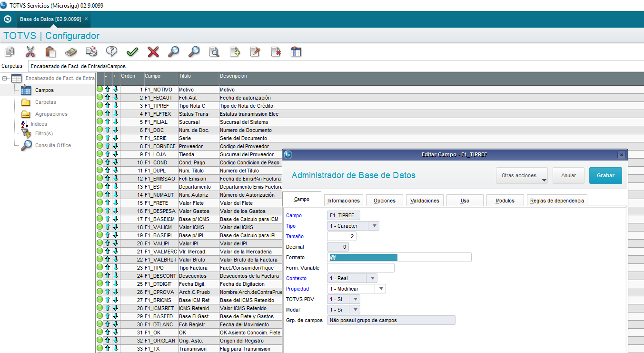Click the clipboard Paste icon
Screen dimensions: 644x353
[x=50, y=51]
